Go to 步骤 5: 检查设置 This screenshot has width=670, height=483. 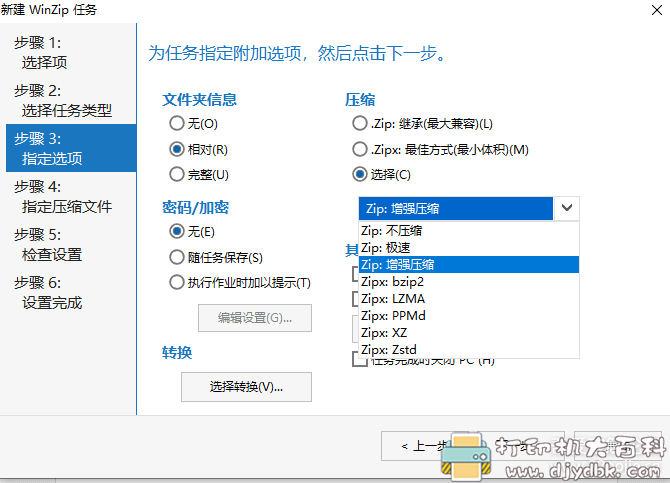coord(71,244)
